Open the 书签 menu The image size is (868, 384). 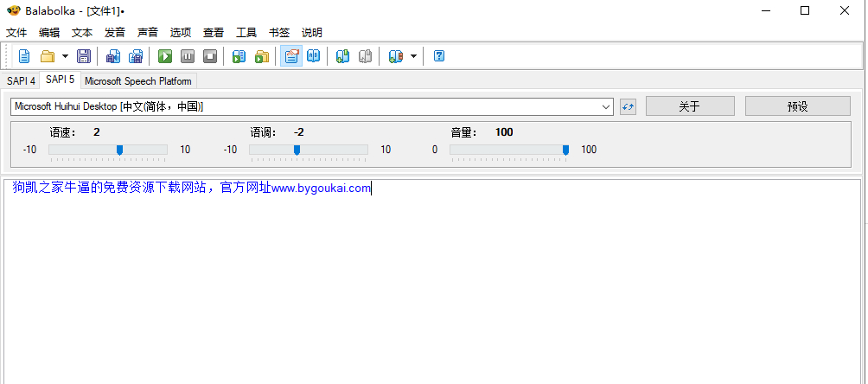[279, 33]
